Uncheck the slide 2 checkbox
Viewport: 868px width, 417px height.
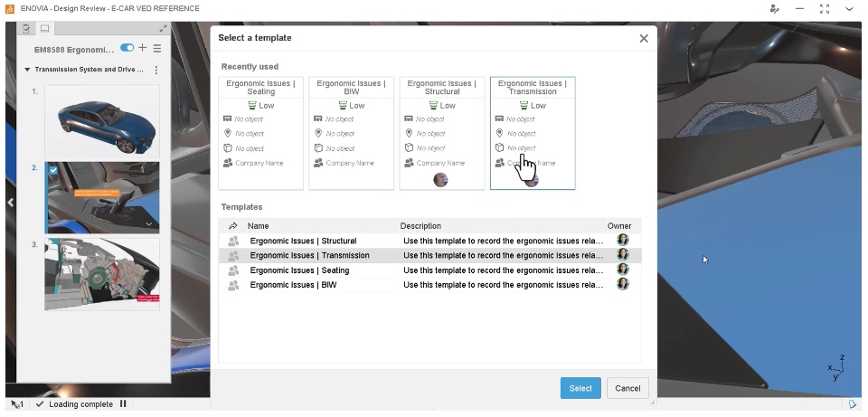(x=53, y=170)
